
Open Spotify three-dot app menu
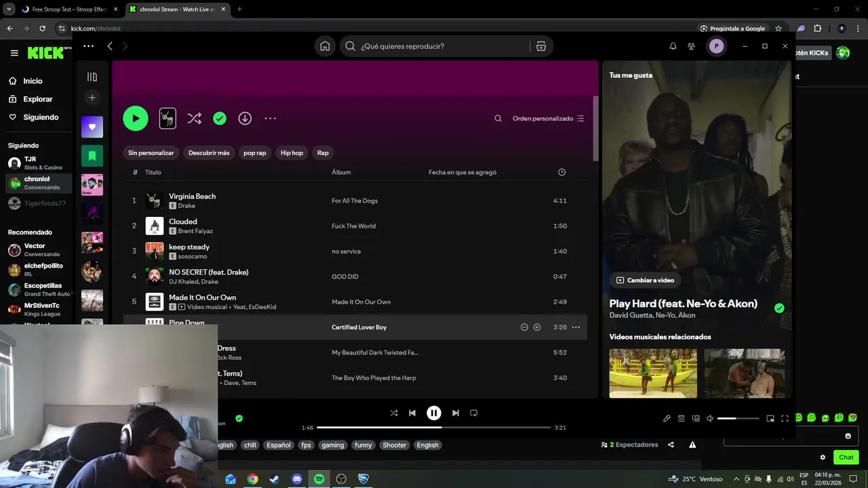pyautogui.click(x=88, y=46)
